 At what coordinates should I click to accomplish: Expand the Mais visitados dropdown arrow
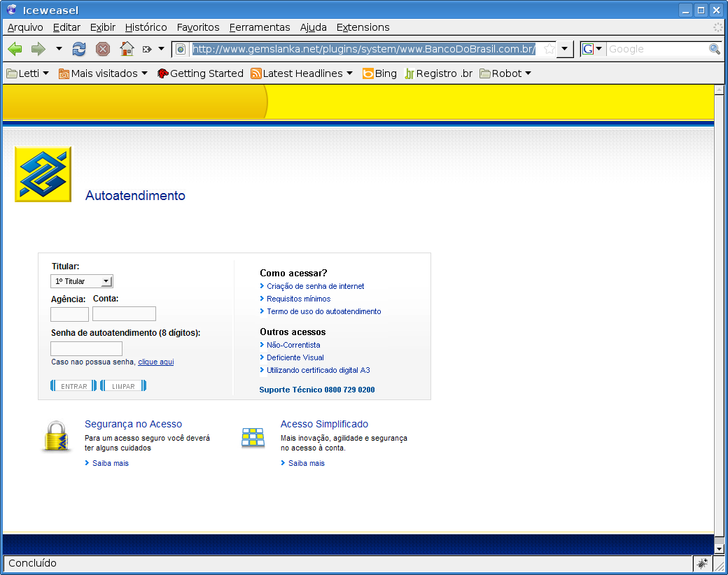pos(144,73)
